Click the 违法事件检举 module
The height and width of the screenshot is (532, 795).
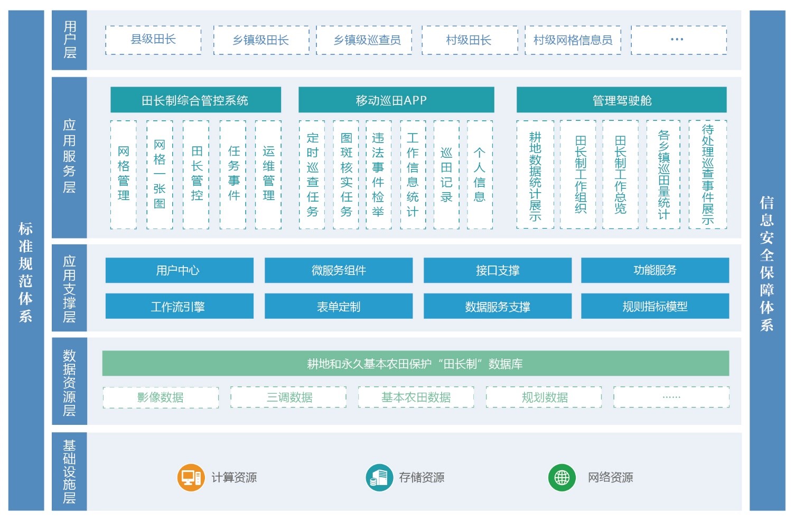click(x=378, y=175)
